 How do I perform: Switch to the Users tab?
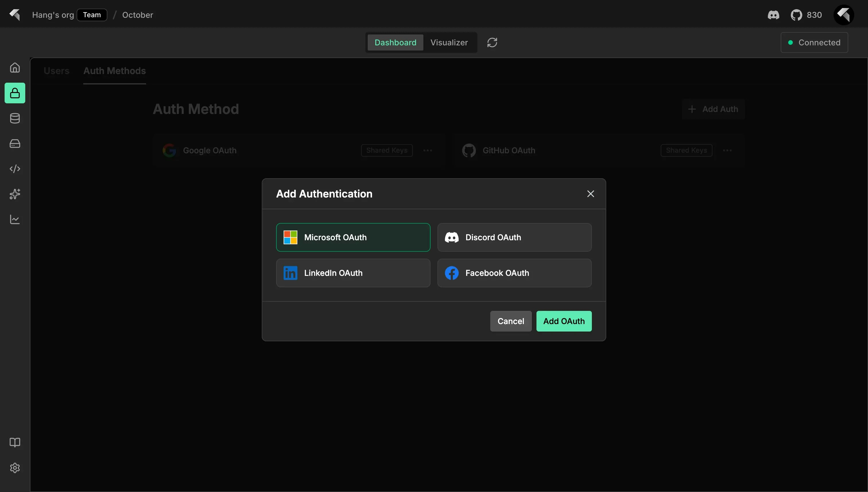coord(57,71)
